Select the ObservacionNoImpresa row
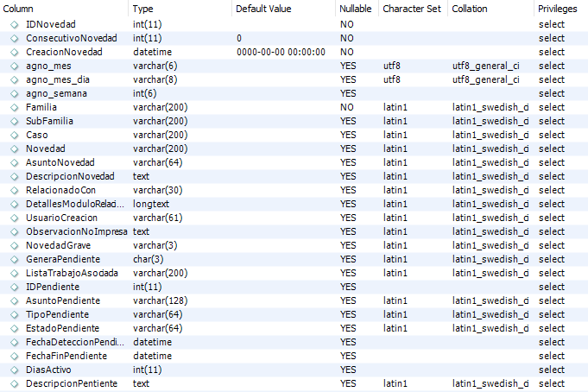The width and height of the screenshot is (588, 392). pos(294,231)
